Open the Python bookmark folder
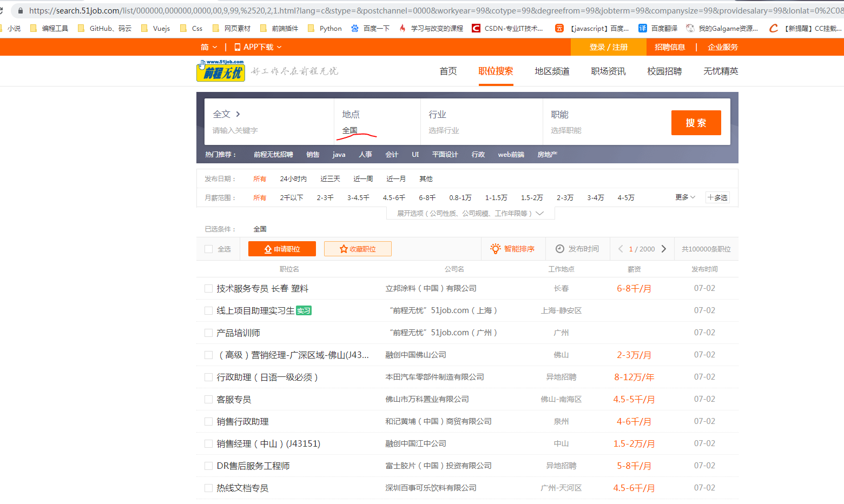The height and width of the screenshot is (504, 844). [325, 28]
